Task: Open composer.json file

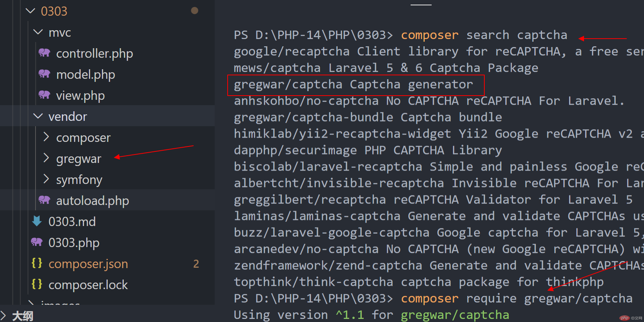Action: (x=88, y=264)
